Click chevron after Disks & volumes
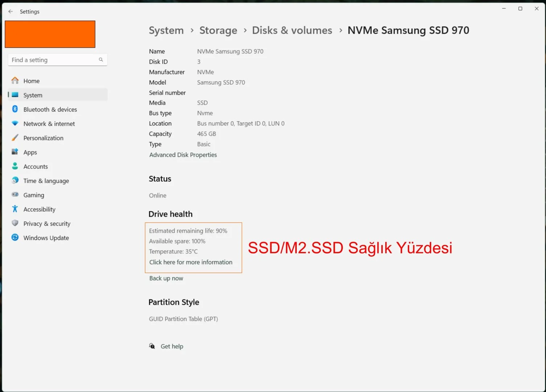Screen dimensions: 546x392 coord(340,30)
